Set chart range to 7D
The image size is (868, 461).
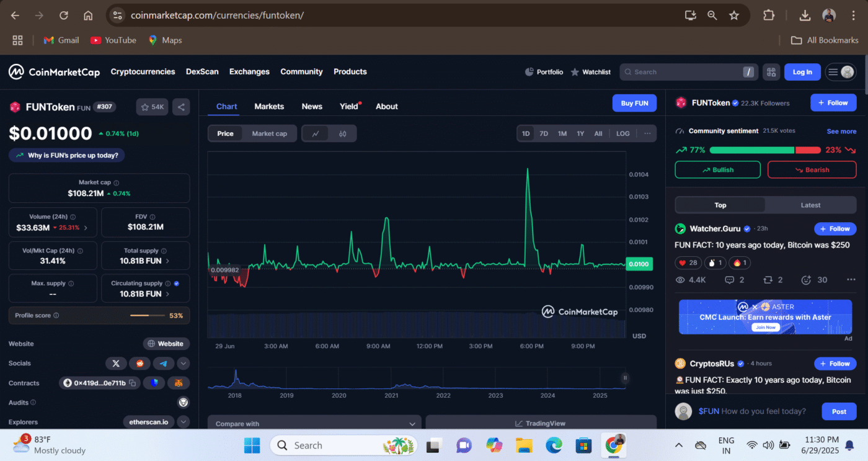[544, 133]
